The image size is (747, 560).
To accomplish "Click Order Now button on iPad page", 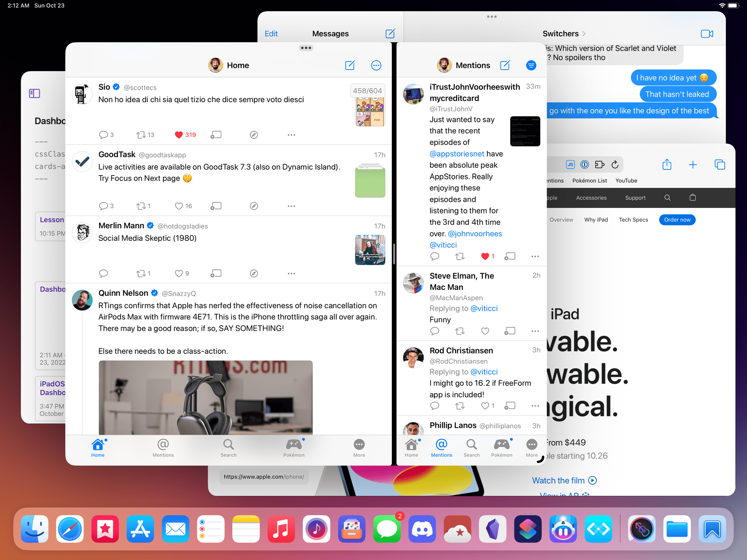I will coord(677,219).
